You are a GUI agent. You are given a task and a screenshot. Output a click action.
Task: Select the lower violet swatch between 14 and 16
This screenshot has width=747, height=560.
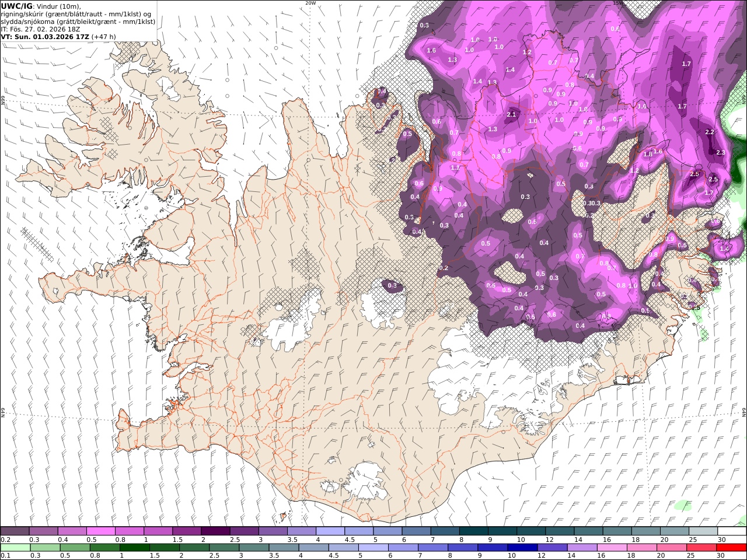pyautogui.click(x=582, y=548)
